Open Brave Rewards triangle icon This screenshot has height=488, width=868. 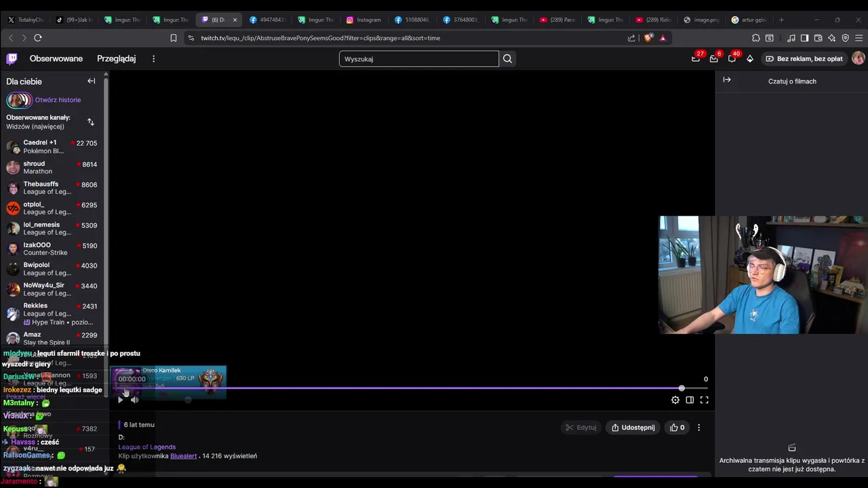(x=663, y=38)
